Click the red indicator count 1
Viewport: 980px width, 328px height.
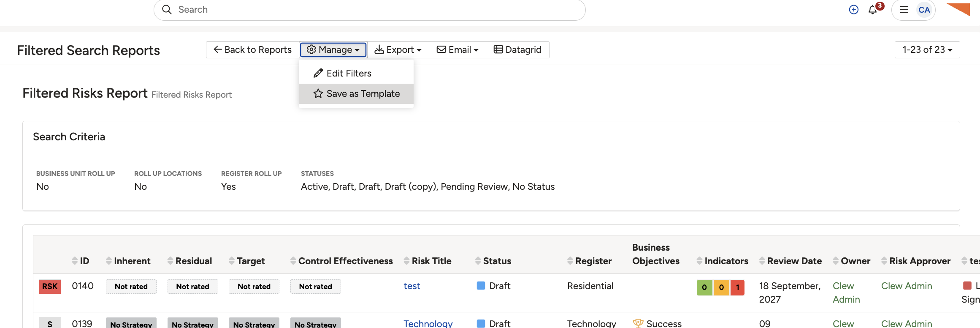[737, 287]
